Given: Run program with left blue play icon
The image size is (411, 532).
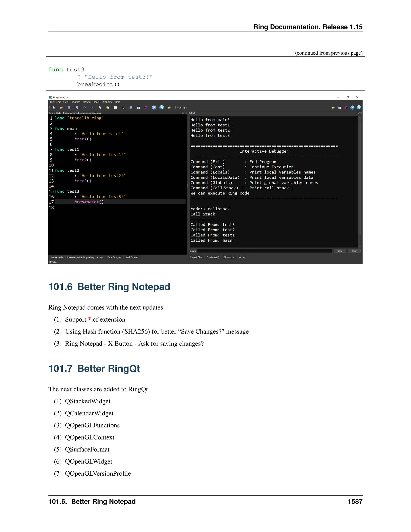Looking at the screenshot, I should tap(154, 107).
